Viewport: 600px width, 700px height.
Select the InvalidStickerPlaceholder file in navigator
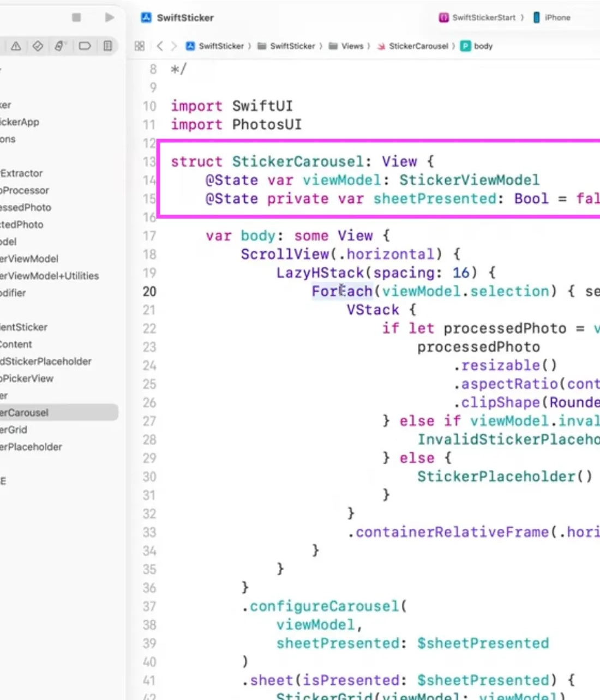pos(46,361)
